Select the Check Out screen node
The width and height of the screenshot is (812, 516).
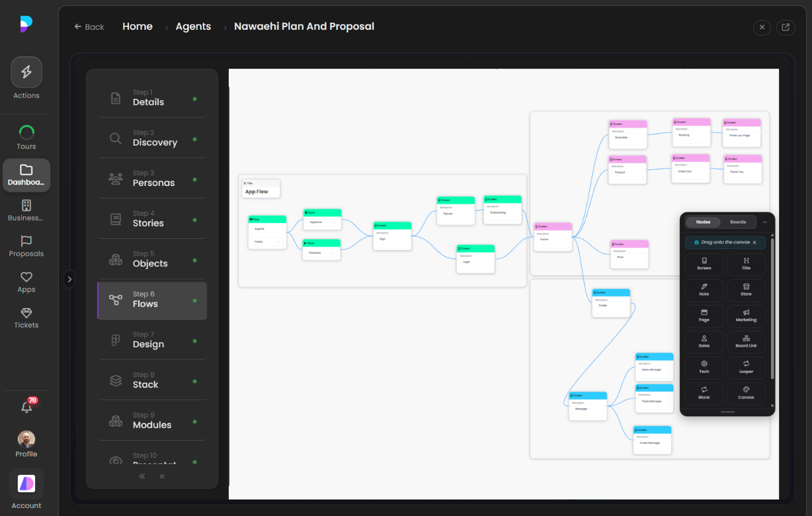(690, 168)
